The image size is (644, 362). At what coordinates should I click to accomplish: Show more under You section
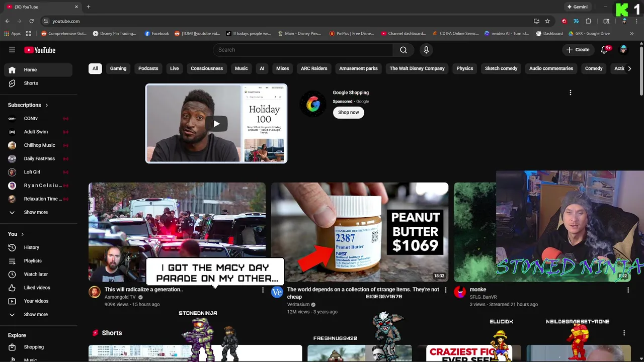click(38, 314)
